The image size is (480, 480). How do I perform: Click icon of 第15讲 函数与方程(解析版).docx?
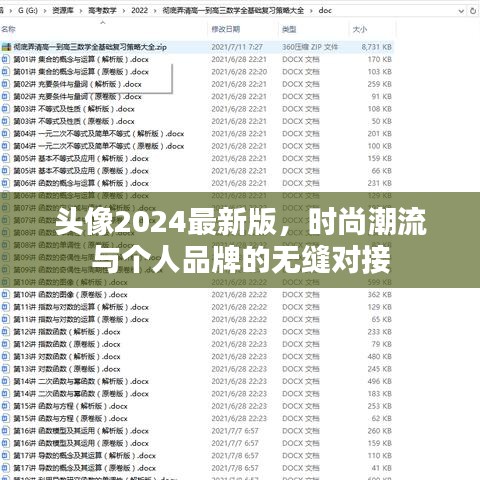(5, 406)
